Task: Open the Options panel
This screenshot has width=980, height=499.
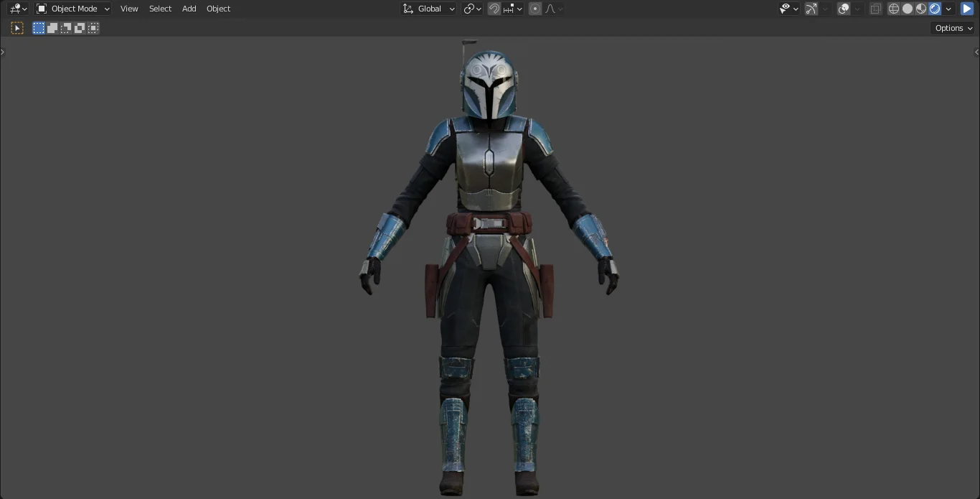Action: (951, 27)
